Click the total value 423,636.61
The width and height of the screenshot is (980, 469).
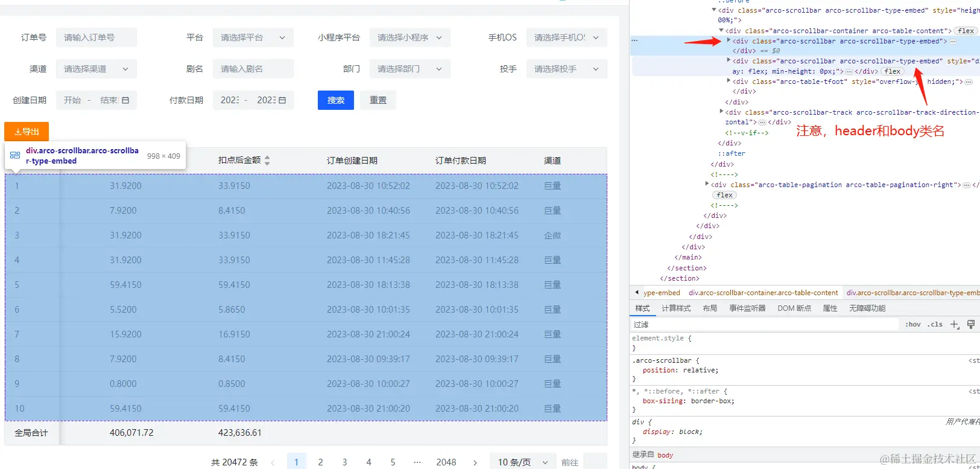[240, 433]
